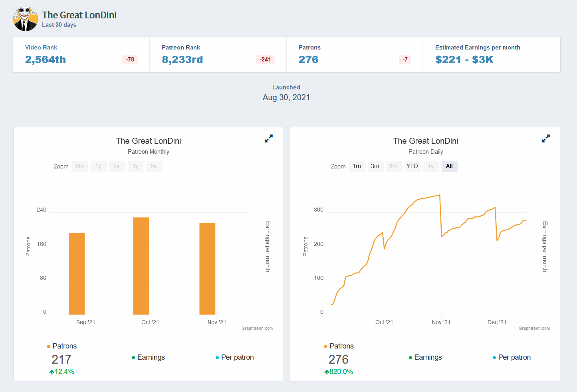Toggle Patrons series in Daily chart legend
This screenshot has height=392, width=577.
pyautogui.click(x=339, y=346)
